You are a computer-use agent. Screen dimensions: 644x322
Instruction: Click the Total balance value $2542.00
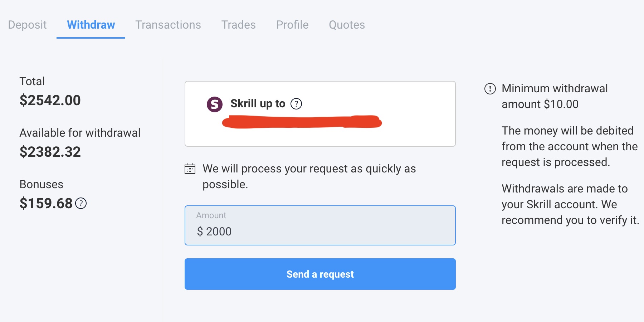[50, 100]
